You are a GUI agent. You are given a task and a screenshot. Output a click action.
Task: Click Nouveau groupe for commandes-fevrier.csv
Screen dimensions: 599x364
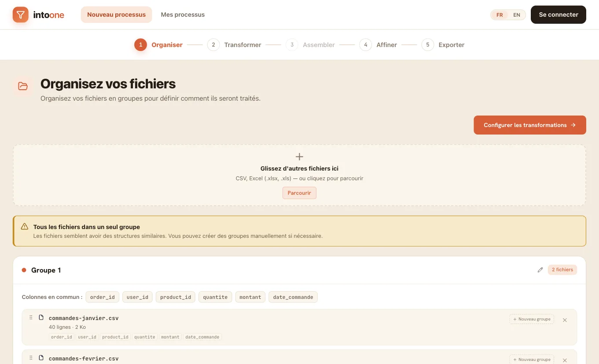point(532,359)
